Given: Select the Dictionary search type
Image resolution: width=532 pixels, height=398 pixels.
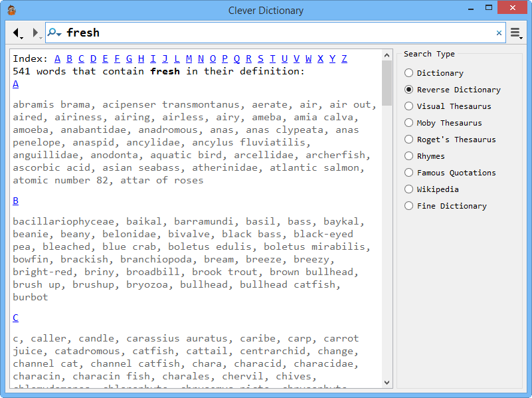Looking at the screenshot, I should pyautogui.click(x=434, y=73).
